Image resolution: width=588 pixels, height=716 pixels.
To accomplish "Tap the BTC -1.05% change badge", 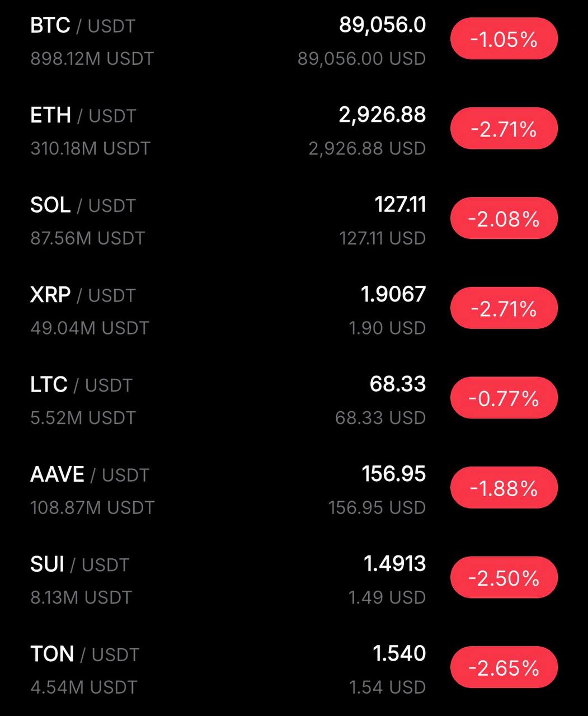I will coord(504,39).
